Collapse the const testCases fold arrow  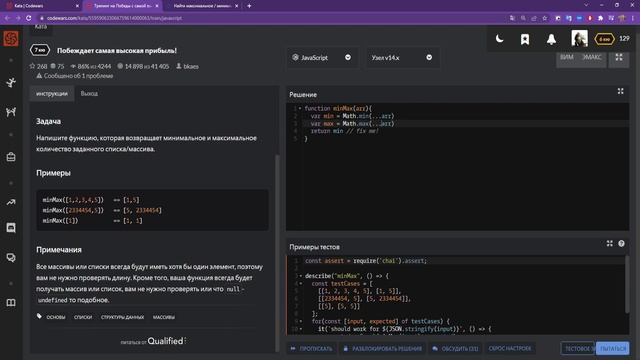click(301, 284)
